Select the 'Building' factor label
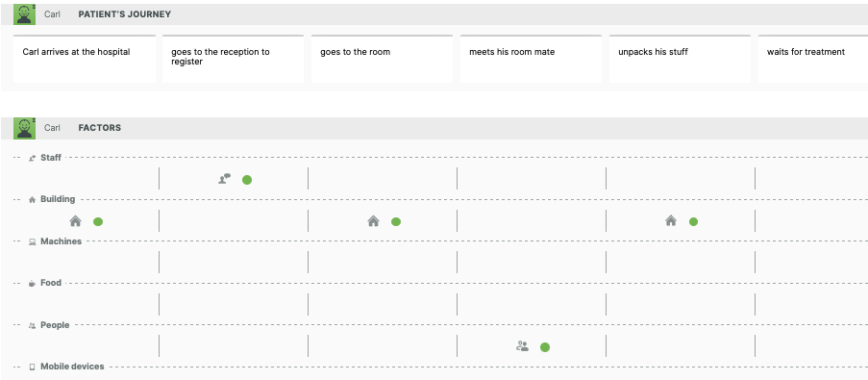The height and width of the screenshot is (380, 868). coord(58,199)
